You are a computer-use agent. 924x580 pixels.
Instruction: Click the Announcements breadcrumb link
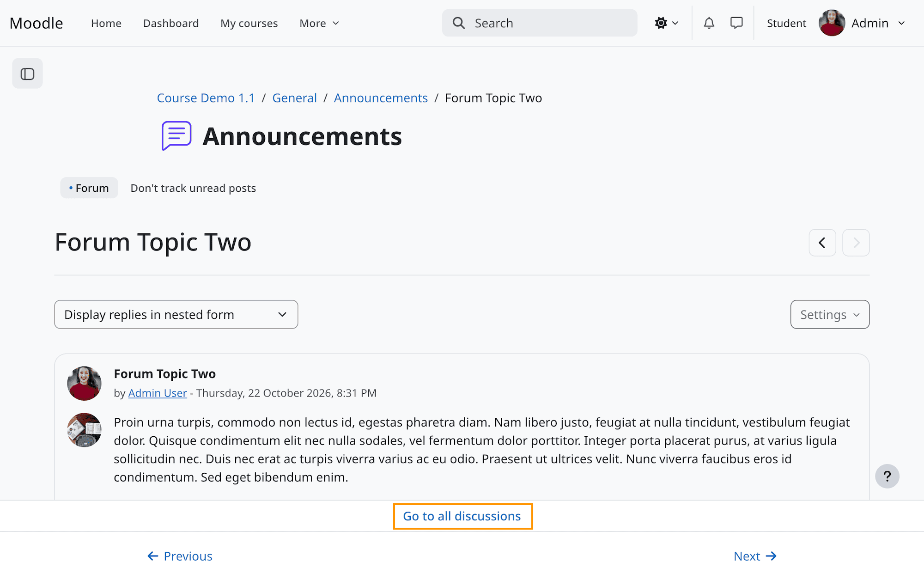pyautogui.click(x=381, y=98)
